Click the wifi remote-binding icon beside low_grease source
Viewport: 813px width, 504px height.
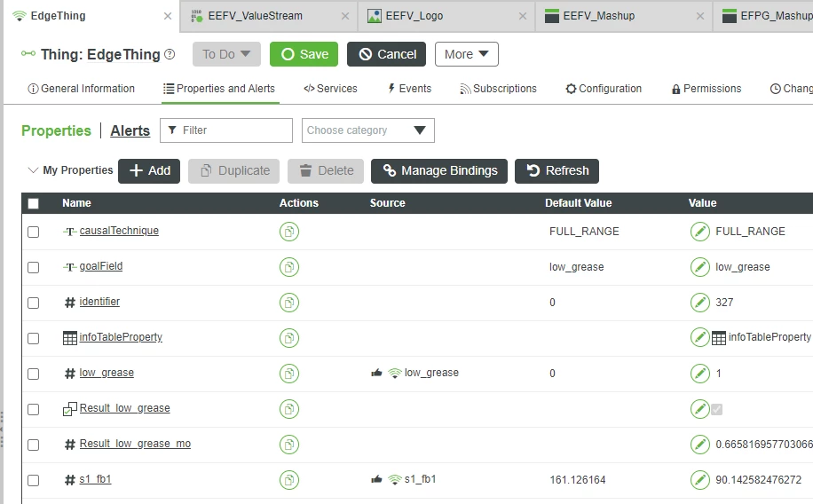click(x=395, y=373)
